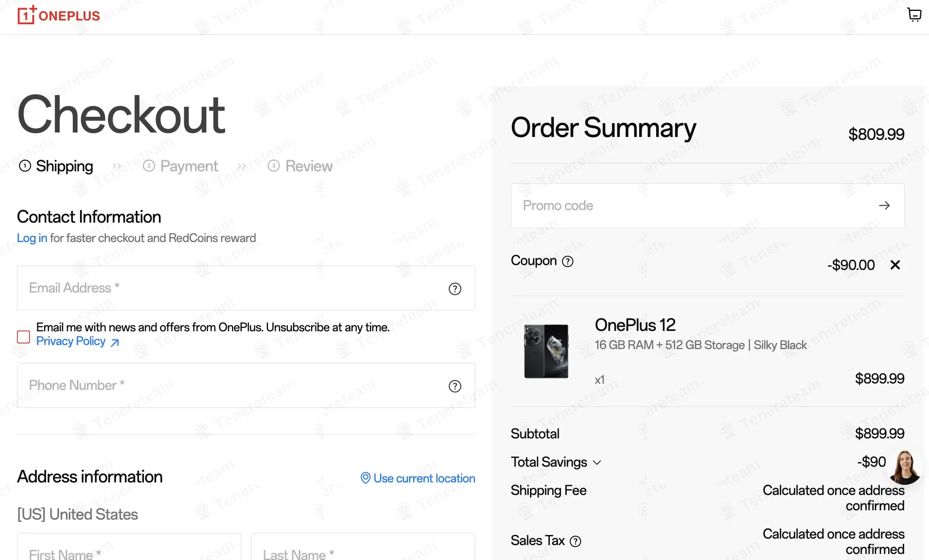Image resolution: width=929 pixels, height=560 pixels.
Task: Select the Shipping step
Action: (56, 166)
